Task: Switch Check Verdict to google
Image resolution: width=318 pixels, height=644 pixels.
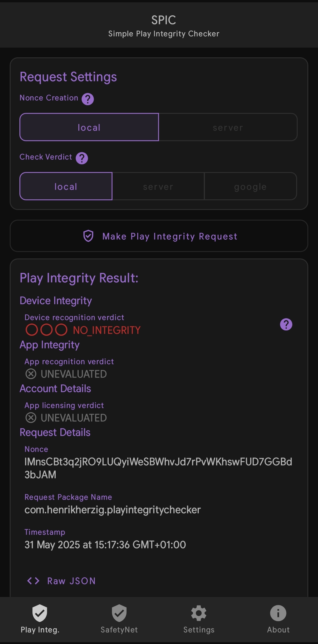Action: pyautogui.click(x=251, y=186)
